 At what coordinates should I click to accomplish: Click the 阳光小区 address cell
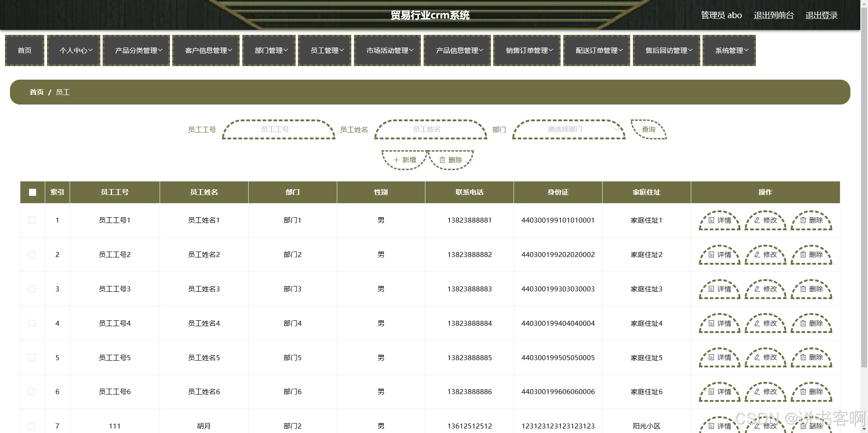click(x=646, y=426)
